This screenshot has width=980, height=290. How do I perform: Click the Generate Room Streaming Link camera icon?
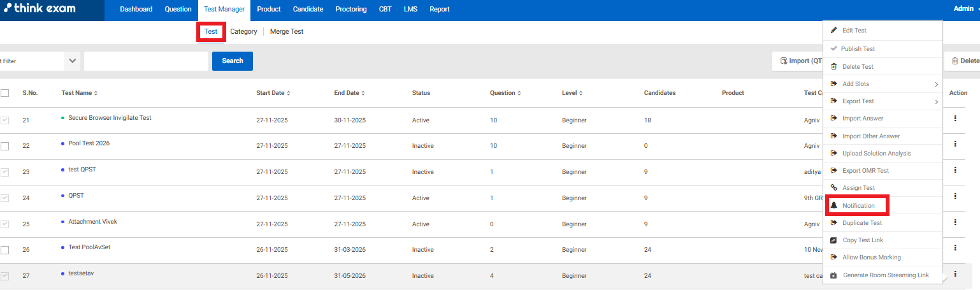click(x=833, y=275)
